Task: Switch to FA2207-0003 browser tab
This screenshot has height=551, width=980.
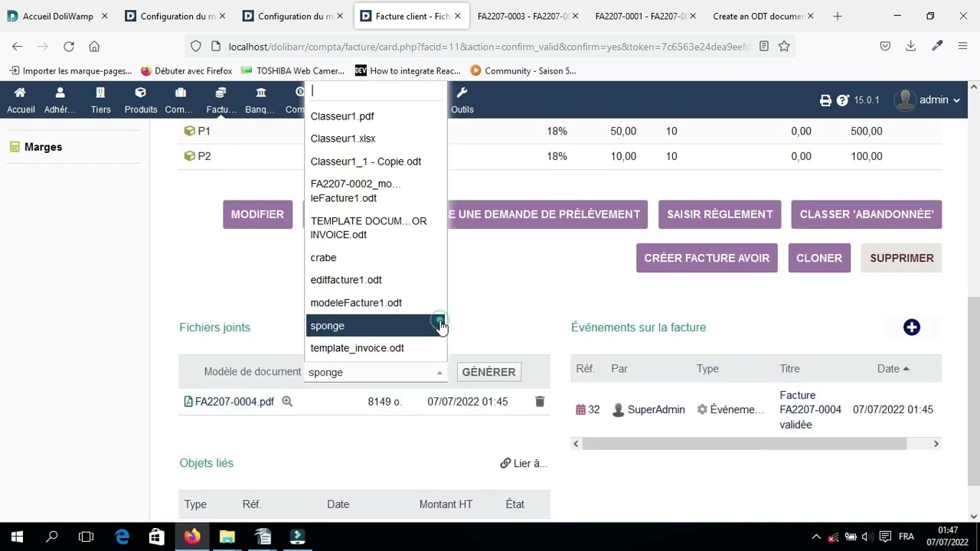Action: point(528,16)
